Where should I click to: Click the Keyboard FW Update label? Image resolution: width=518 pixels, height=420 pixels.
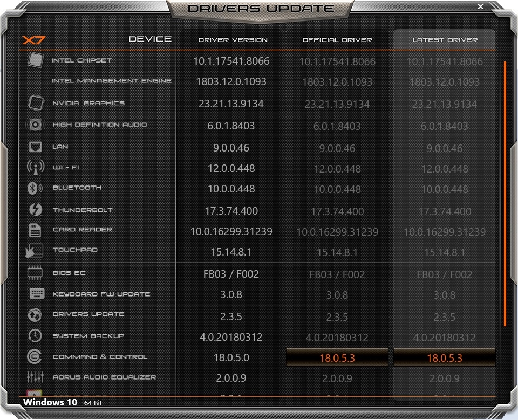pos(101,294)
